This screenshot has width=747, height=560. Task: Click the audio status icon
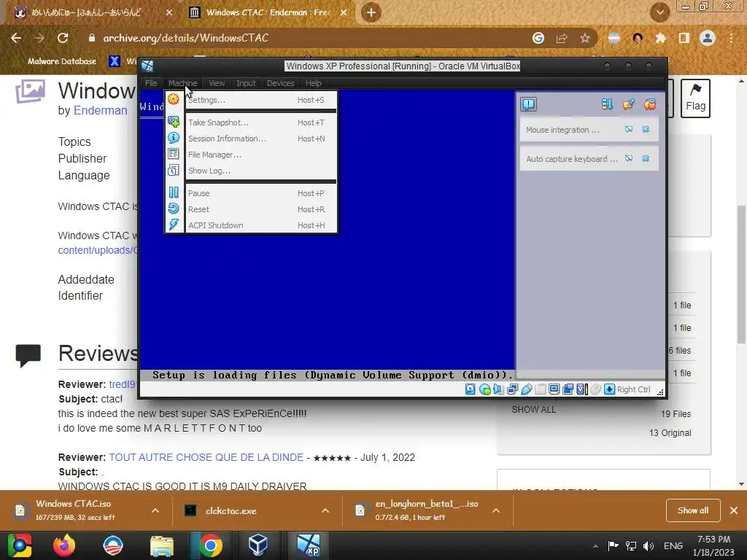[498, 389]
